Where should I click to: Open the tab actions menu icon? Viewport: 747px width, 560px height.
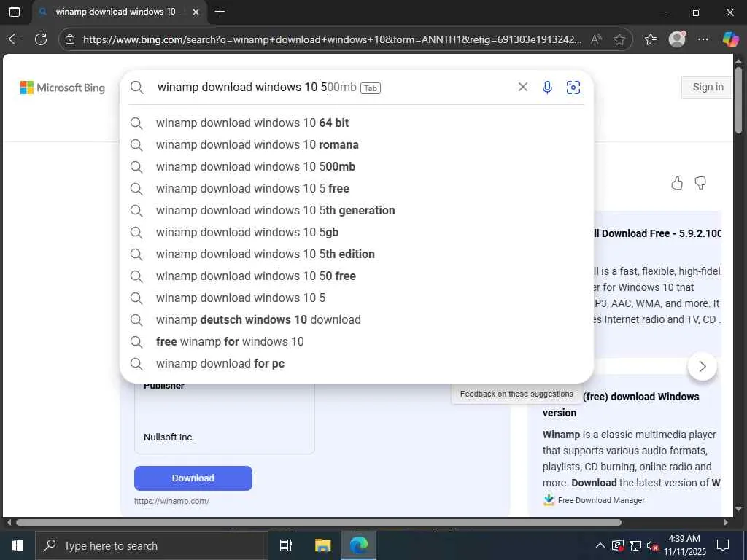click(x=15, y=12)
